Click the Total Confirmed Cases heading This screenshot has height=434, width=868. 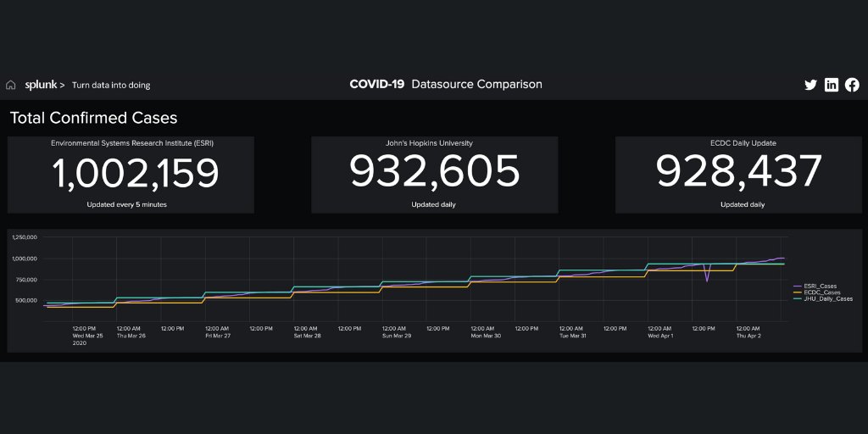93,118
